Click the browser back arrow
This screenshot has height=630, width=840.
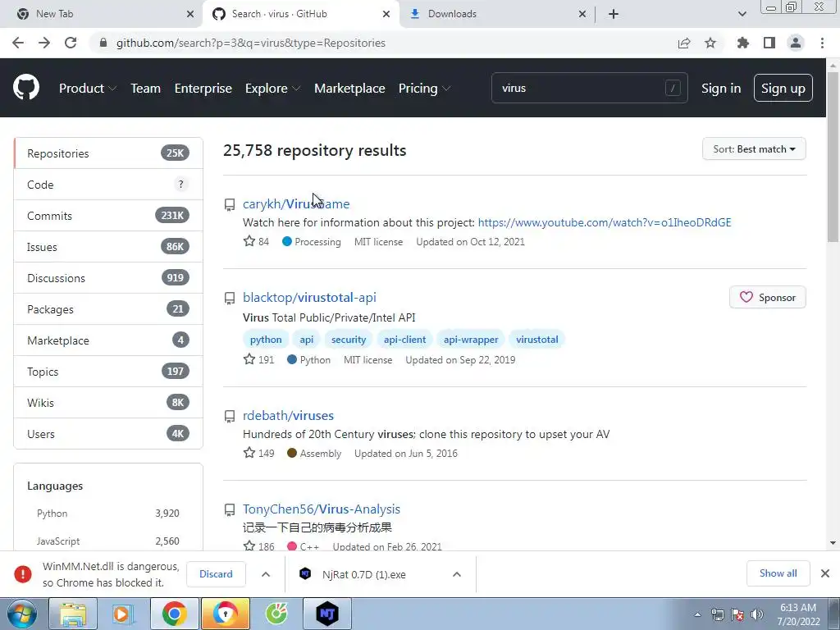point(18,43)
